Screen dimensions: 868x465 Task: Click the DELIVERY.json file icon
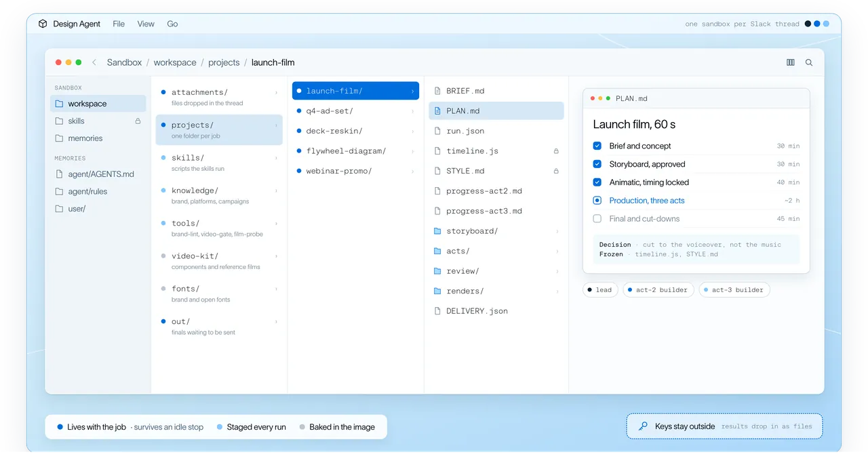click(437, 311)
